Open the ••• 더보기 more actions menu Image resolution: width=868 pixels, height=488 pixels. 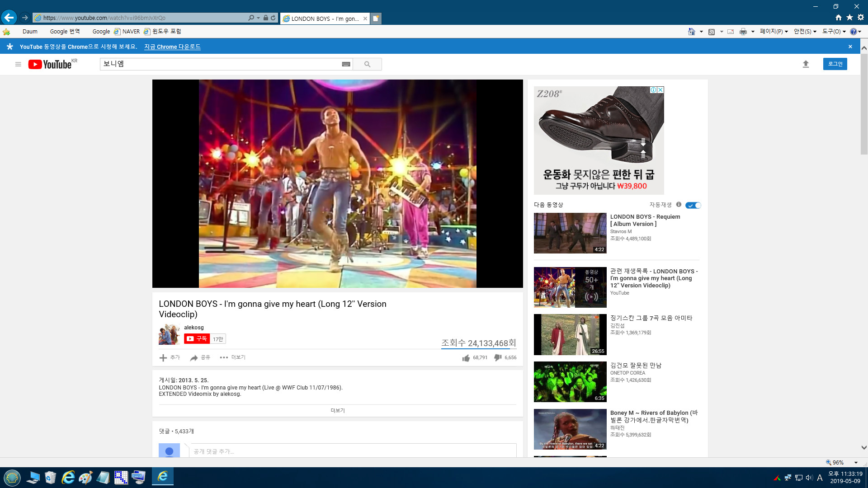click(232, 357)
